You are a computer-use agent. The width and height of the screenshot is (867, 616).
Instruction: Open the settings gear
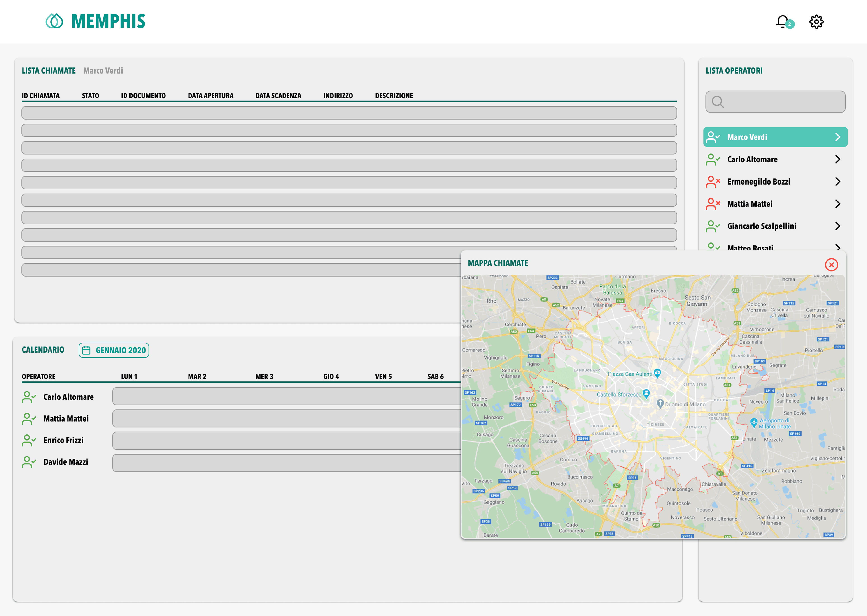click(x=816, y=22)
